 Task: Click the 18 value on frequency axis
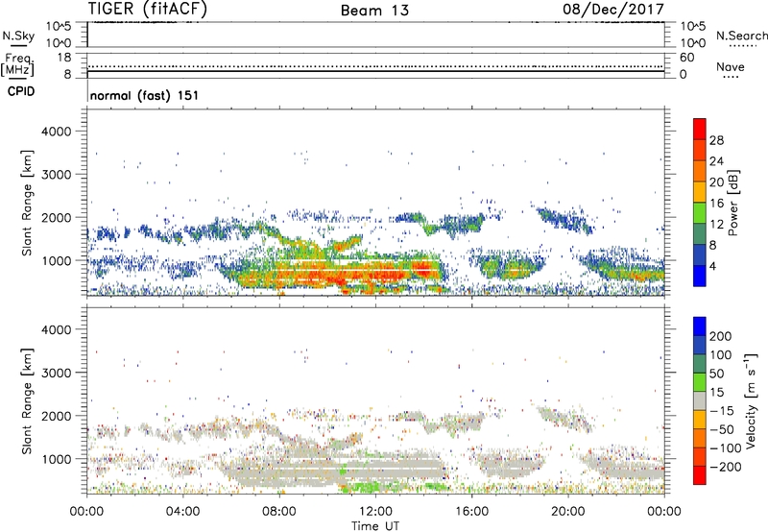tap(64, 58)
